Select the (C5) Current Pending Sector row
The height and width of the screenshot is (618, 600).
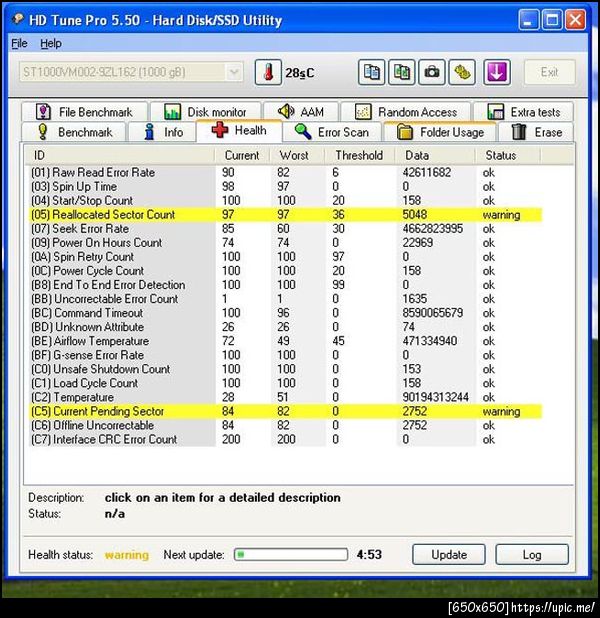[286, 411]
